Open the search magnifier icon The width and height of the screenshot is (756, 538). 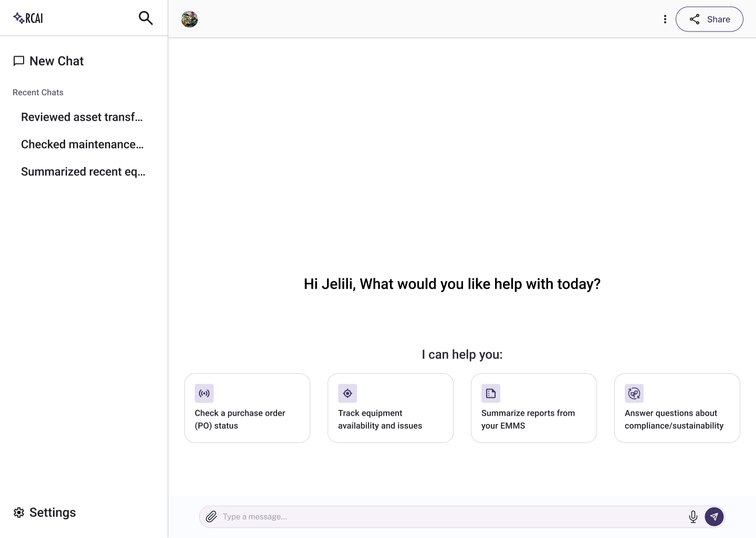pyautogui.click(x=145, y=18)
